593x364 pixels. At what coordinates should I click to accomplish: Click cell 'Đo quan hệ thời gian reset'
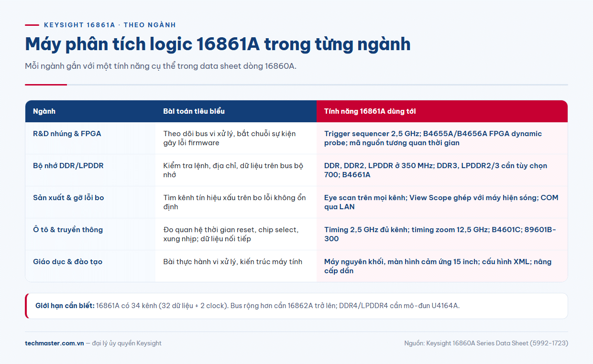coord(236,234)
